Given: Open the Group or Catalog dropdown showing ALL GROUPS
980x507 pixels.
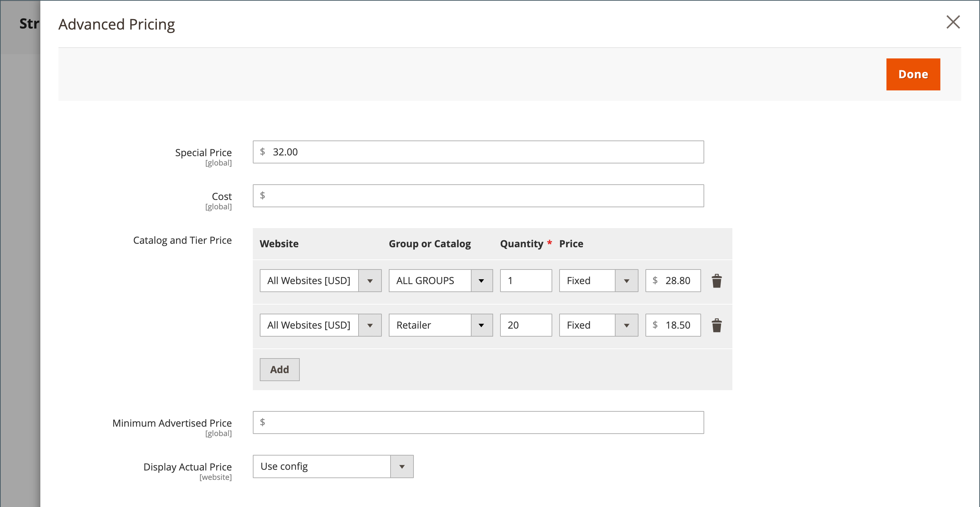Looking at the screenshot, I should coord(482,281).
